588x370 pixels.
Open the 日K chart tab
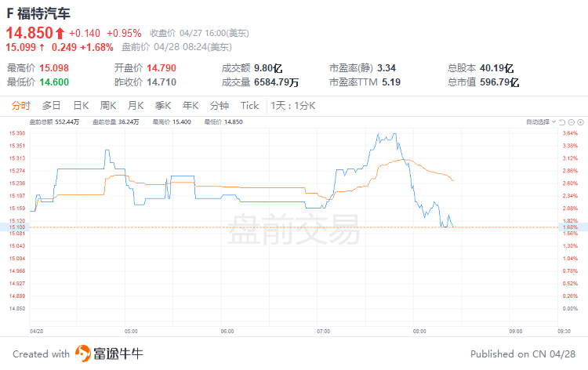[81, 106]
